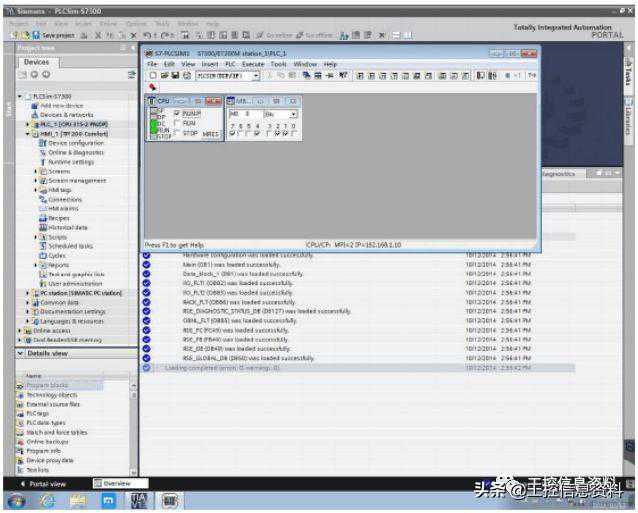Collapse the Details view section
Viewport: 638px width, 513px height.
[x=21, y=354]
